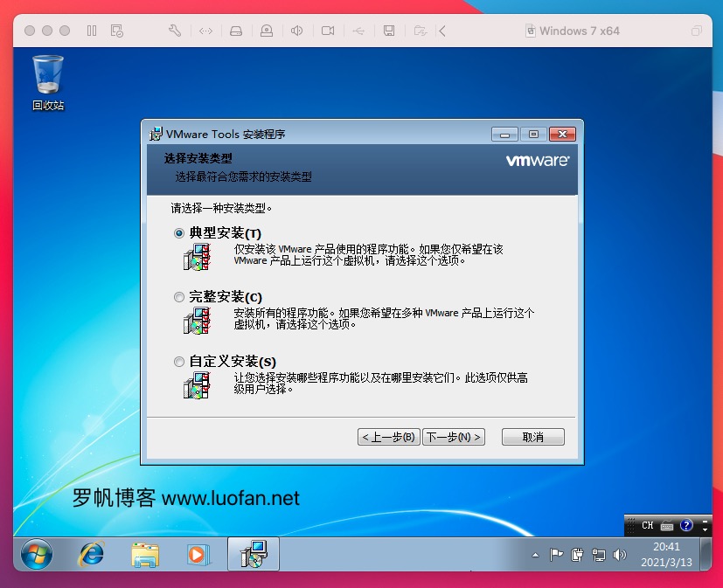Click the red macOS close button
This screenshot has height=588, width=723.
(30, 31)
